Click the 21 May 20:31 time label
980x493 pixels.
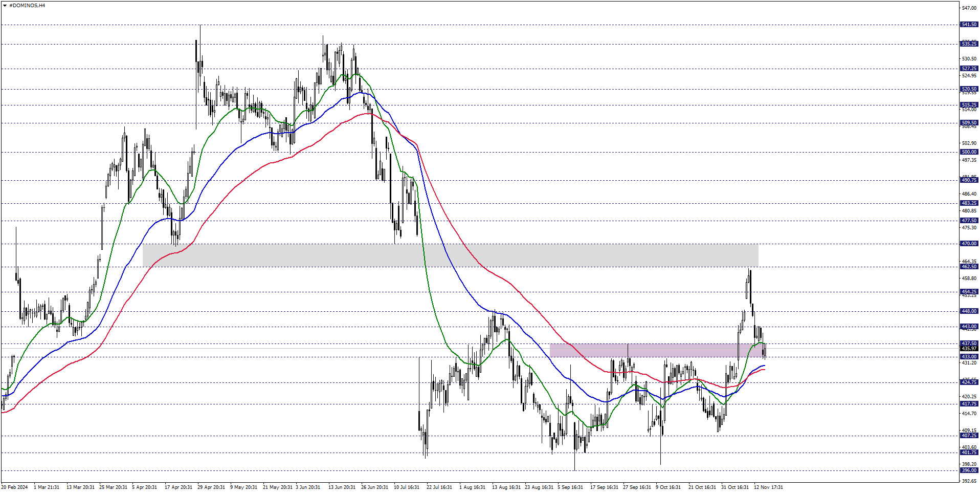pos(278,487)
